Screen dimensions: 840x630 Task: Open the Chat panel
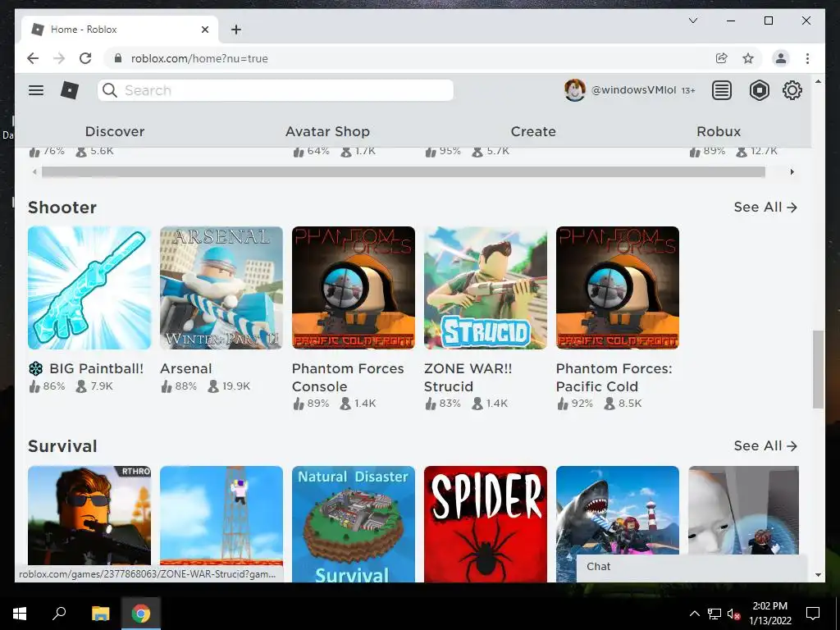click(691, 567)
